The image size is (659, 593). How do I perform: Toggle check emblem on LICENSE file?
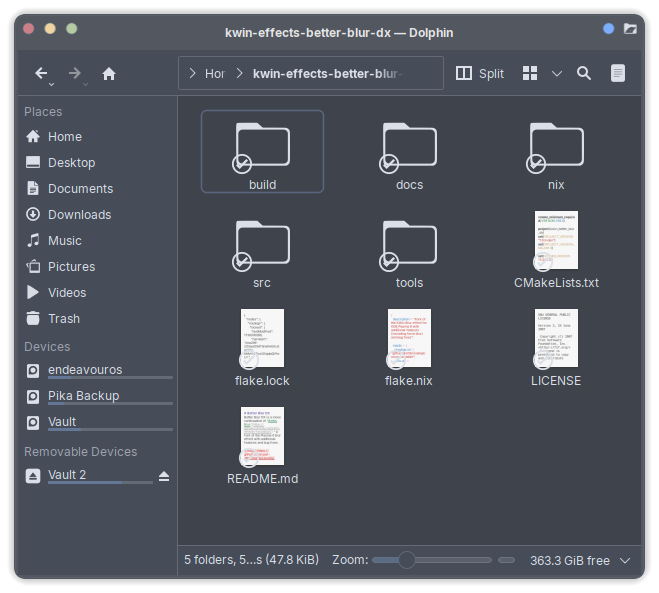point(543,360)
